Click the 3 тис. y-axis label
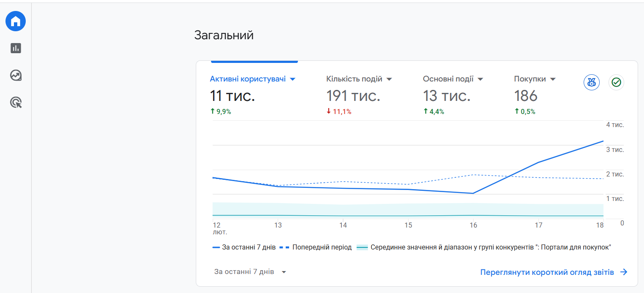This screenshot has height=293, width=644. point(615,149)
